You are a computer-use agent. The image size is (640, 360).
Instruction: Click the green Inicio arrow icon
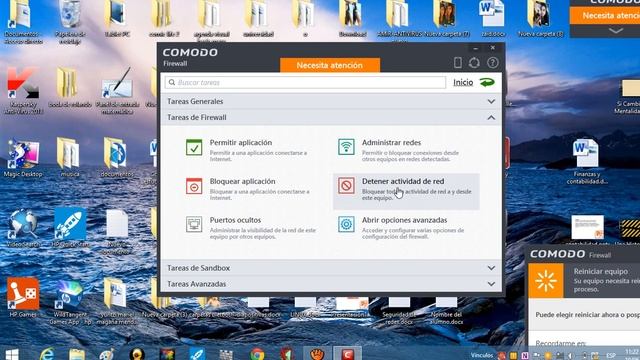tap(487, 82)
